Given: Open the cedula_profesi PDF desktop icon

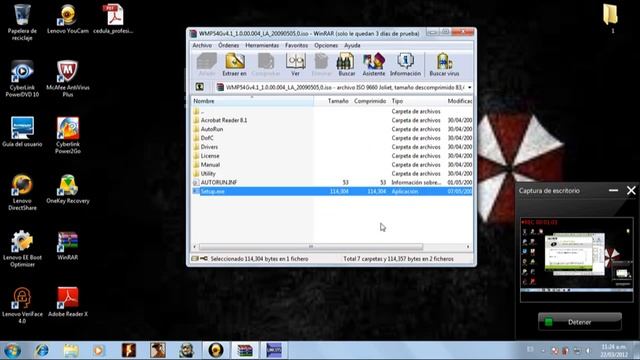Looking at the screenshot, I should 113,19.
